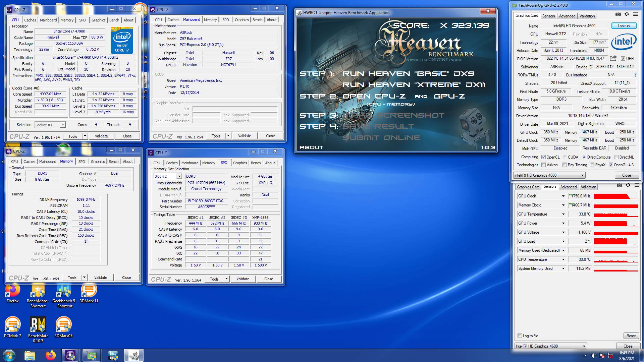Click GPU Clock sensor graph
The height and width of the screenshot is (362, 644).
pyautogui.click(x=615, y=196)
